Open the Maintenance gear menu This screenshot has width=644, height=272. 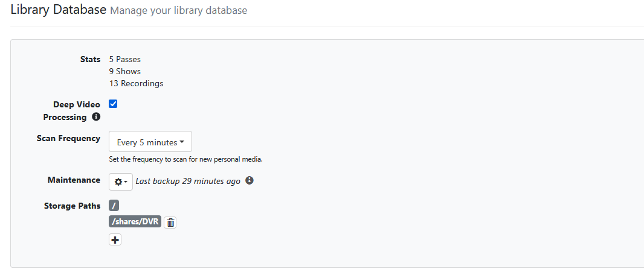click(121, 182)
